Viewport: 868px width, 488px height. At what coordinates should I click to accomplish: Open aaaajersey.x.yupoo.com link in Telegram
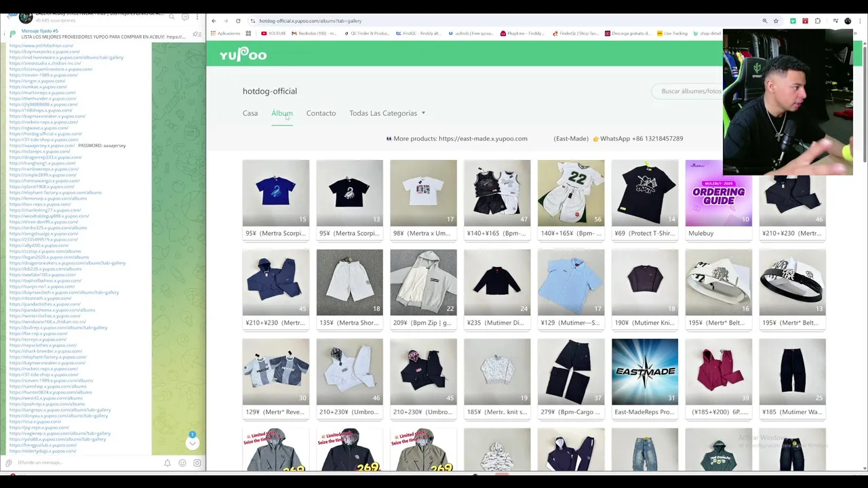[x=41, y=146]
